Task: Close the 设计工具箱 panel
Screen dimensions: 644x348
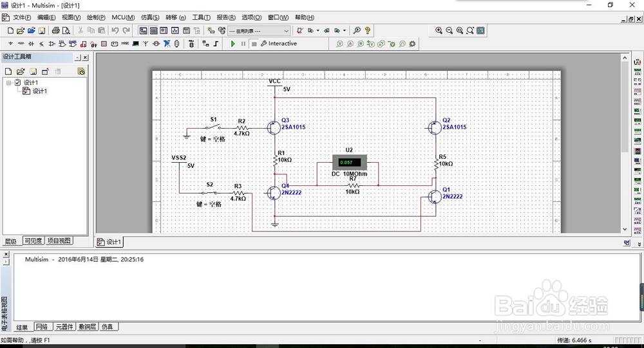Action: (x=84, y=57)
